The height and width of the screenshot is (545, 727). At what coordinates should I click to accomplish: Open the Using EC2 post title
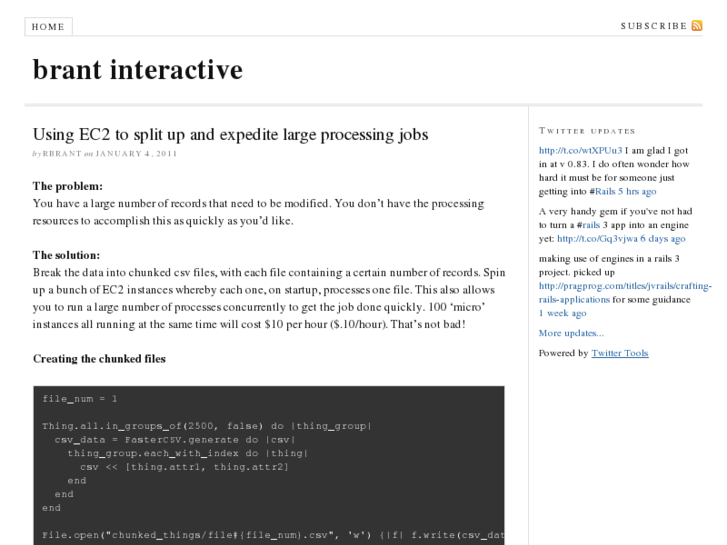click(x=230, y=134)
